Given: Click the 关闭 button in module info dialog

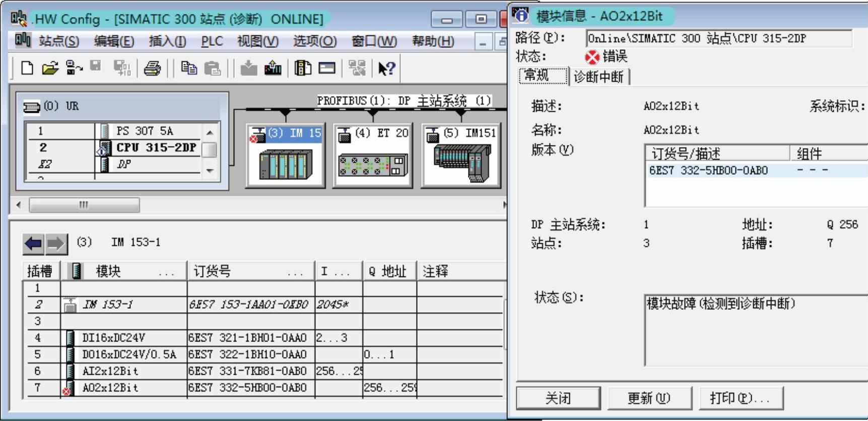Looking at the screenshot, I should (x=558, y=399).
